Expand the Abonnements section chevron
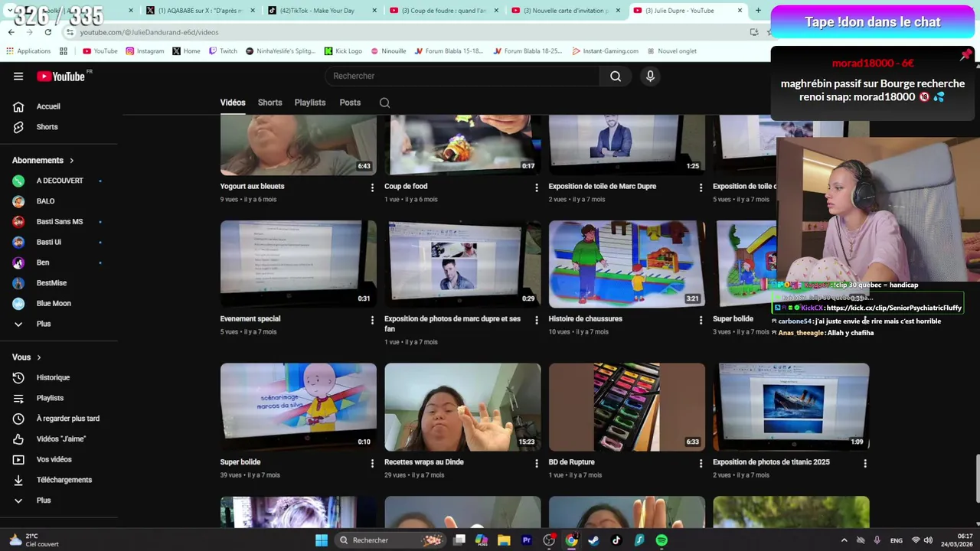 pyautogui.click(x=71, y=161)
